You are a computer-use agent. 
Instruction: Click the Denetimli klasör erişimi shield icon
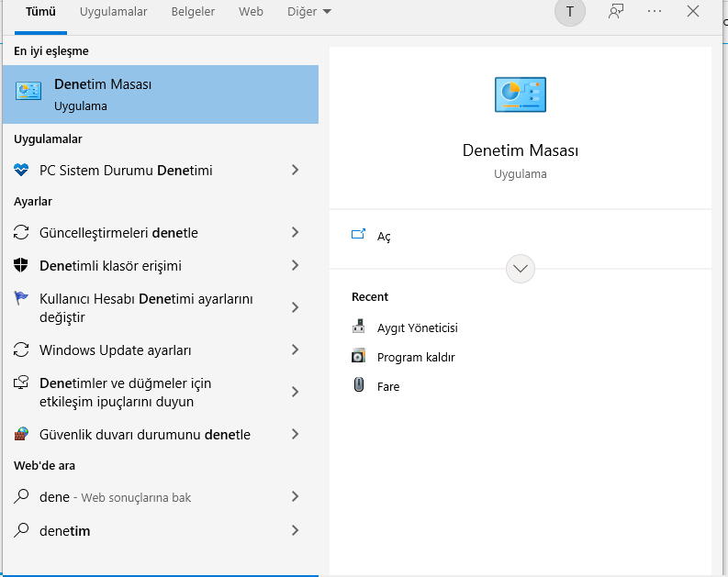(x=23, y=266)
